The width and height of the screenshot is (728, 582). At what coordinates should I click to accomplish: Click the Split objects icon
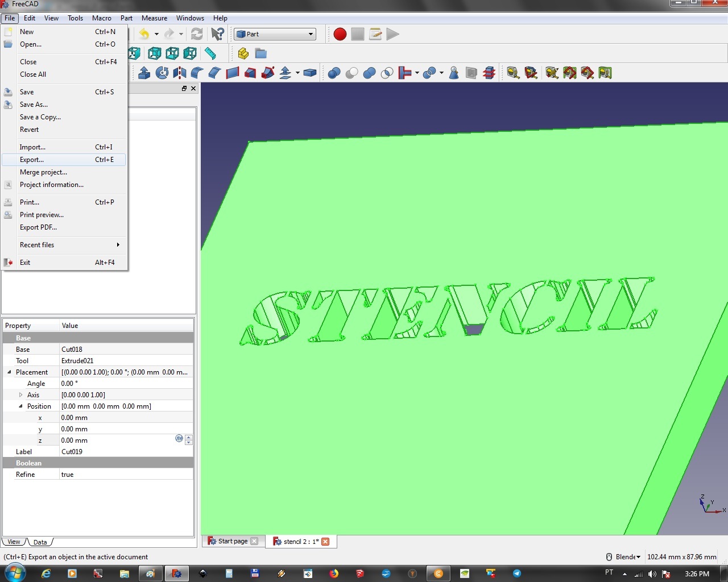click(429, 73)
